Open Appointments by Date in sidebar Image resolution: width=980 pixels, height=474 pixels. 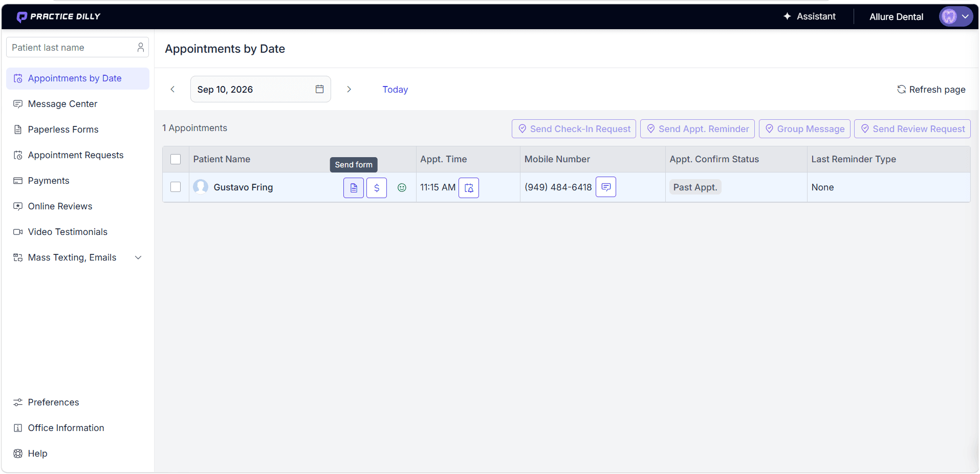coord(78,78)
